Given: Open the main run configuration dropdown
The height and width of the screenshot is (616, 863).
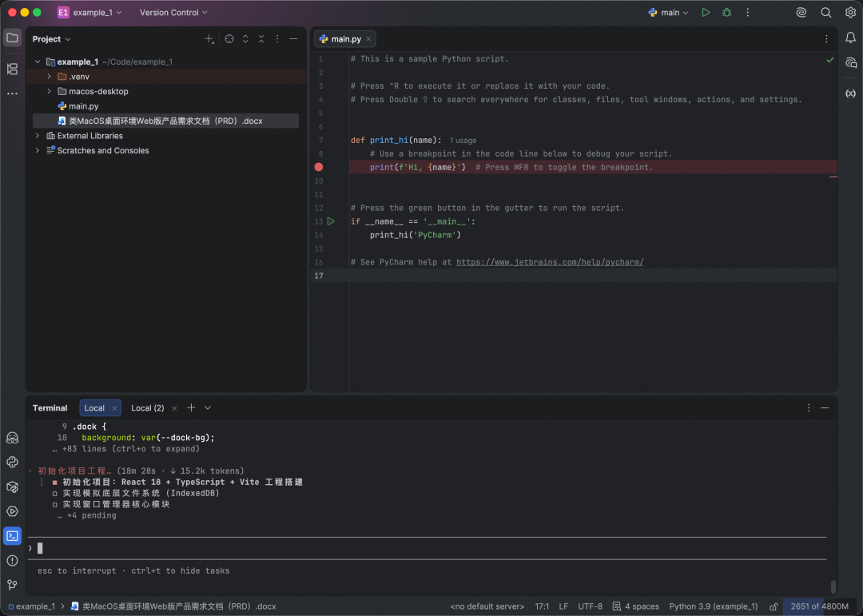Looking at the screenshot, I should tap(669, 13).
